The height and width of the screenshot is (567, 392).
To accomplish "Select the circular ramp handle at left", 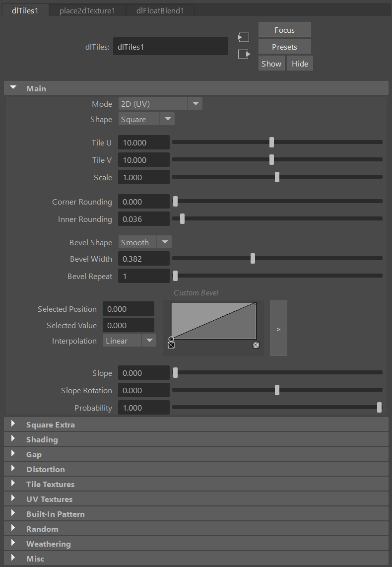I will (171, 339).
